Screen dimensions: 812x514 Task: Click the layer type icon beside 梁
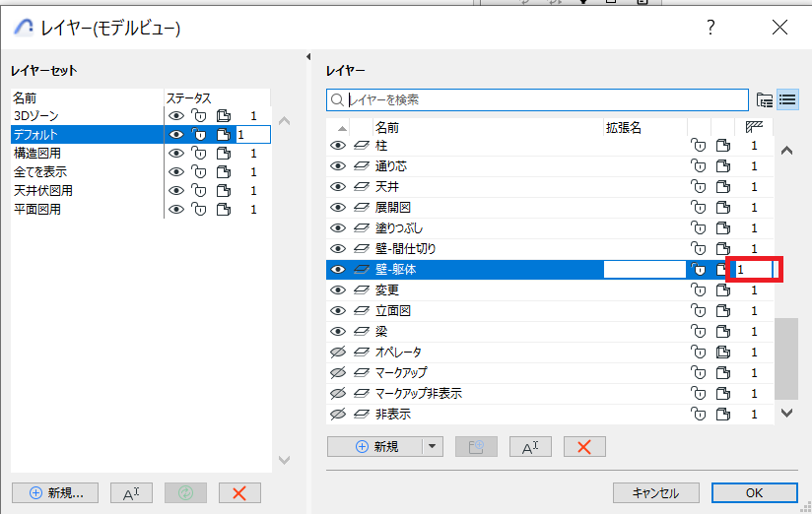[361, 332]
